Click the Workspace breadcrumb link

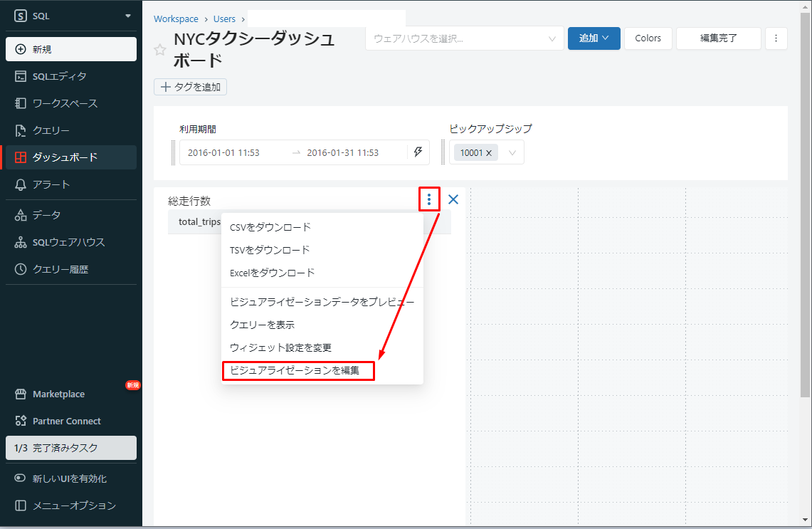point(176,19)
